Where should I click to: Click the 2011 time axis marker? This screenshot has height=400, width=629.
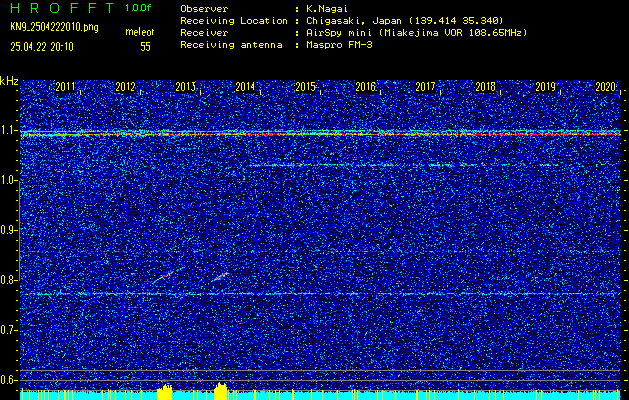click(65, 87)
